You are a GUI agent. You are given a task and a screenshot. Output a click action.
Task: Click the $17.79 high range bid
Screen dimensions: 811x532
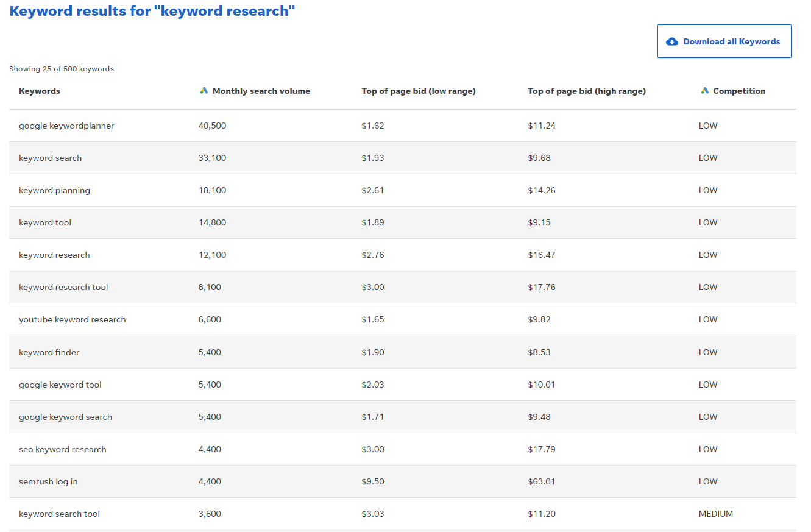[x=542, y=449]
